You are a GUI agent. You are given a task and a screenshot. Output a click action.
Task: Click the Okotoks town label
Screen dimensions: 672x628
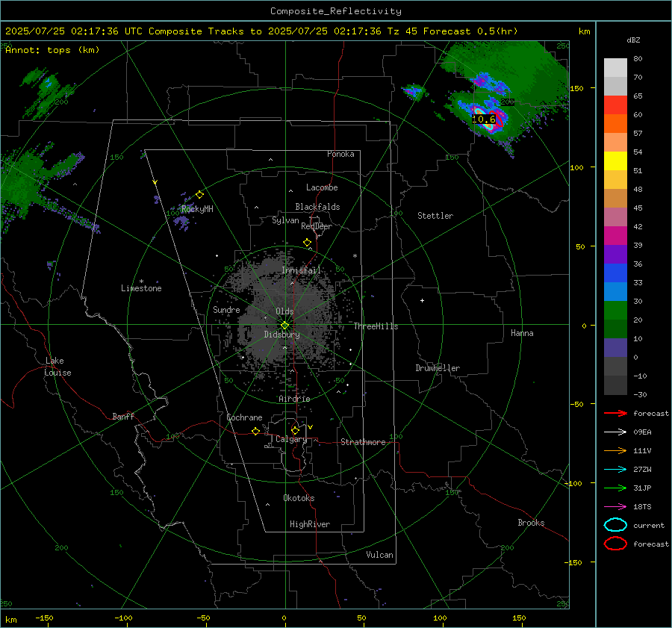299,498
